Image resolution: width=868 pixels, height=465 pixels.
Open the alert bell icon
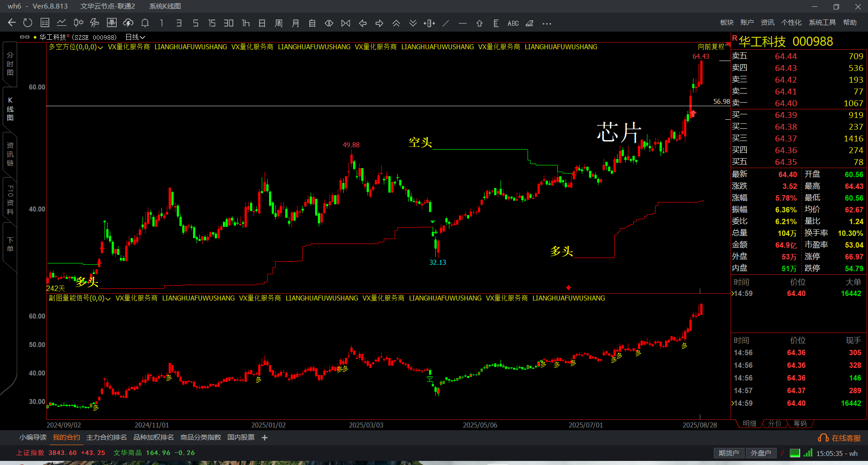[x=145, y=23]
